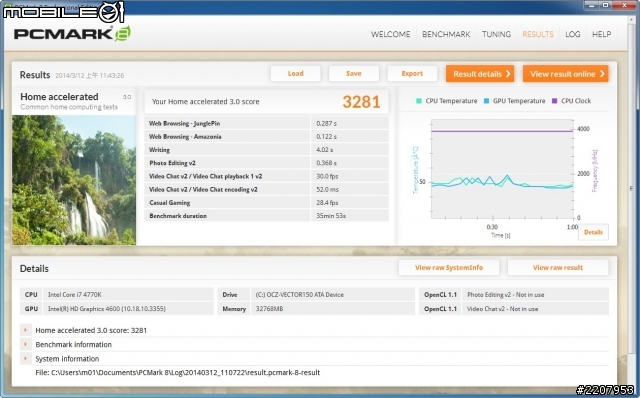The width and height of the screenshot is (640, 398).
Task: Expand Home accelerated 3.0 score section
Action: tap(25, 330)
